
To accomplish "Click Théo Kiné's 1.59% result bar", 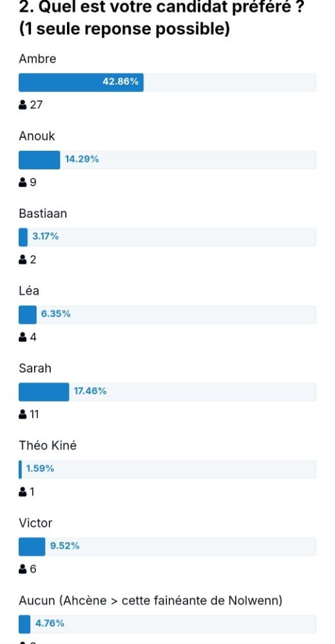I will tap(167, 469).
